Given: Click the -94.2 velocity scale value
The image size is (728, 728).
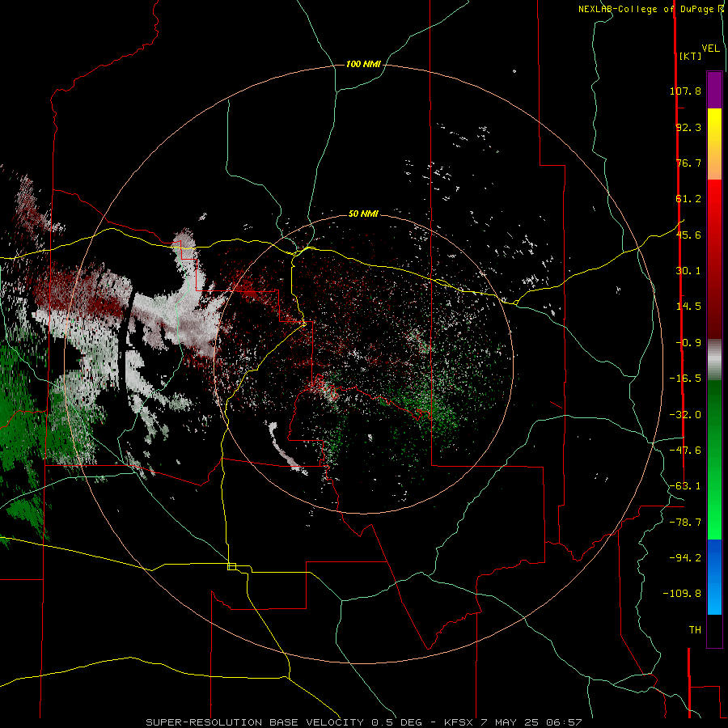Looking at the screenshot, I should point(685,557).
